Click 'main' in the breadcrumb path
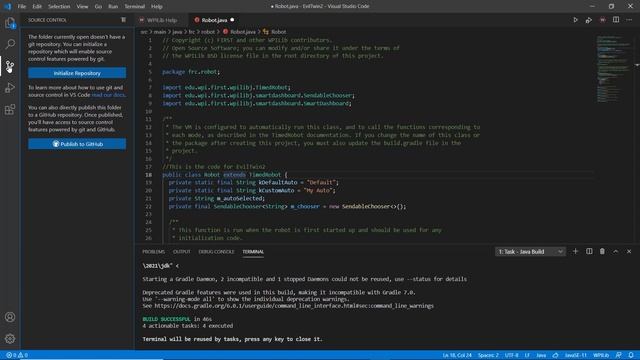The height and width of the screenshot is (360, 640). (x=160, y=32)
